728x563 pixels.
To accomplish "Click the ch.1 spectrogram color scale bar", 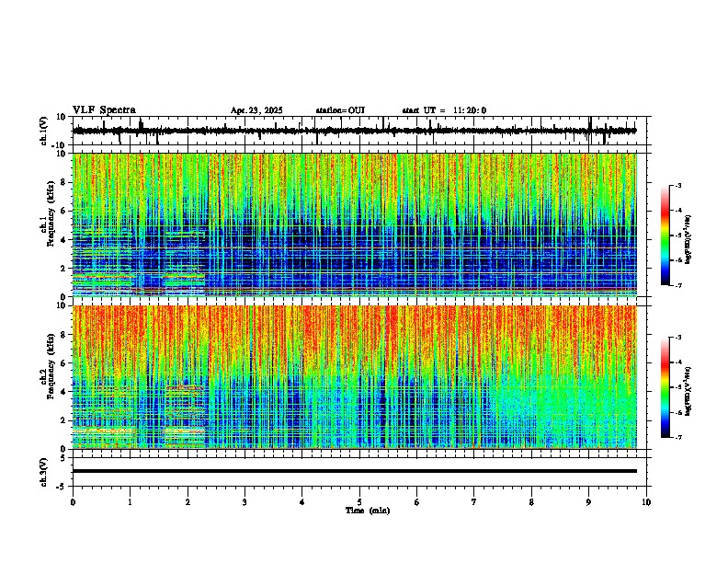I will point(665,236).
